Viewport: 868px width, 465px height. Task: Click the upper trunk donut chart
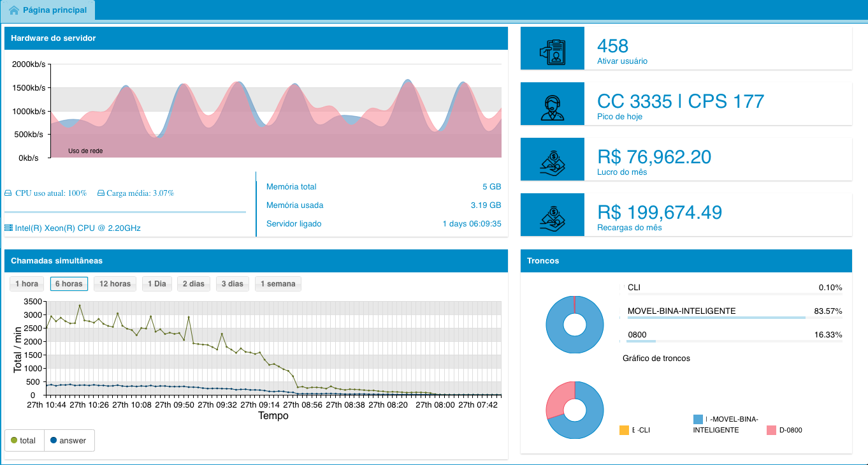[x=575, y=325]
